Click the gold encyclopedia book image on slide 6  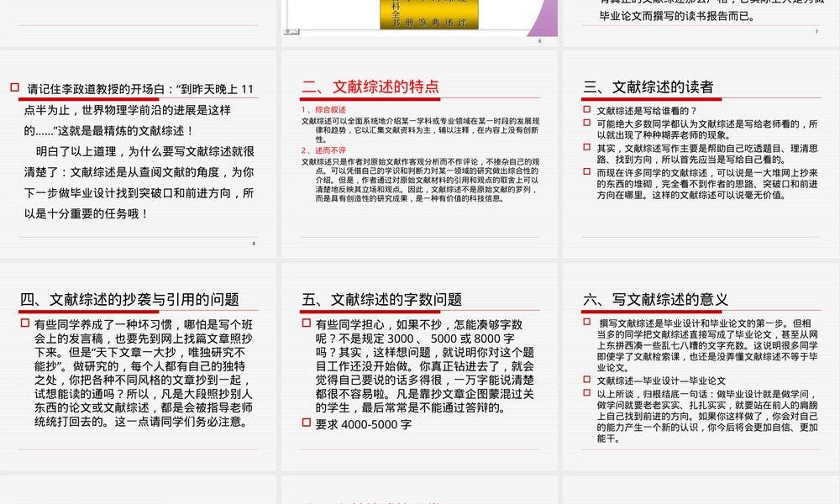(x=429, y=14)
